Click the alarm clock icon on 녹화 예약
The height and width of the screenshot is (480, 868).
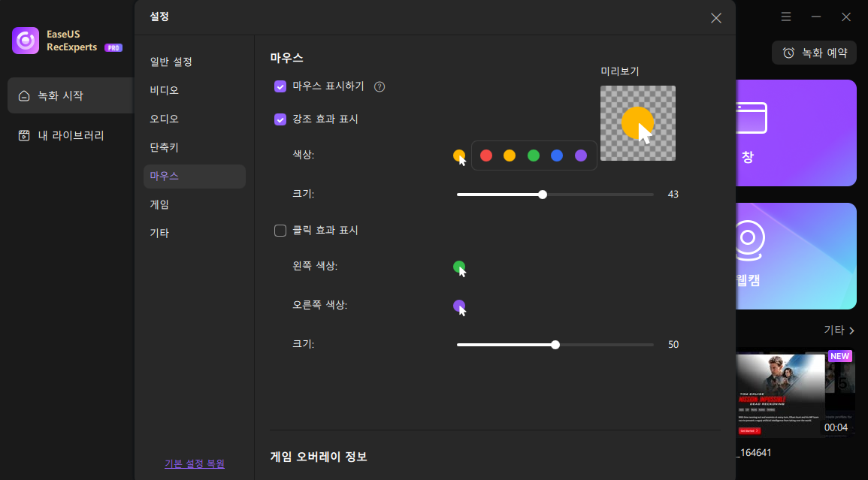tap(790, 53)
